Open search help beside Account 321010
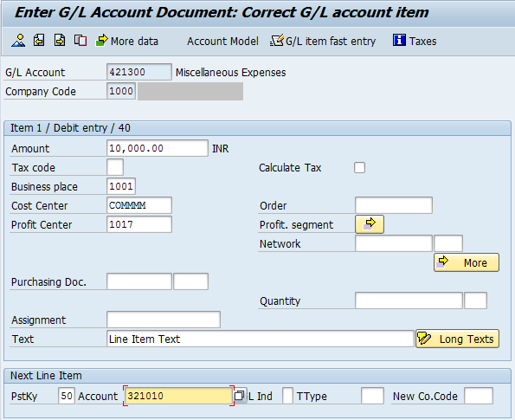Viewport: 515px width, 420px height. 240,396
